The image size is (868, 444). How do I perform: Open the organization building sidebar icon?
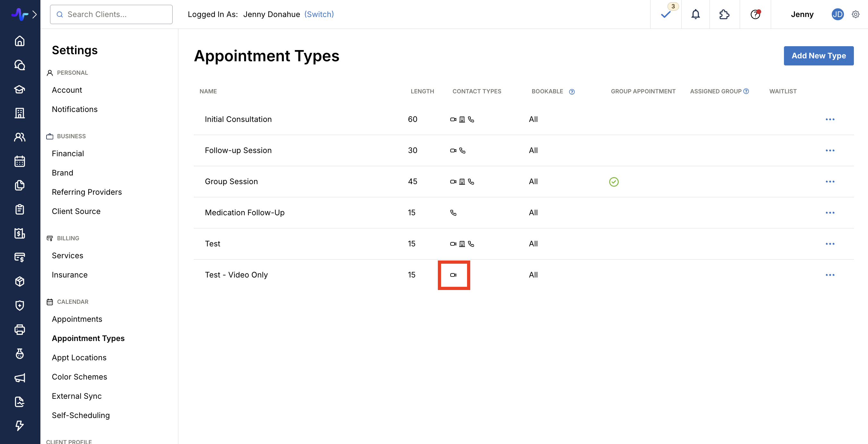(x=20, y=113)
